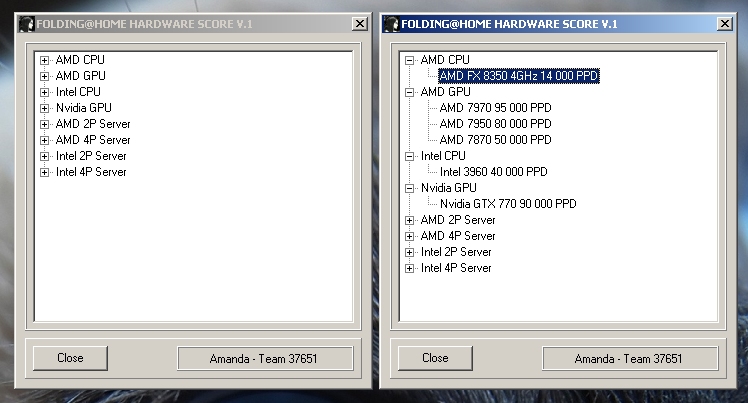
Task: Select AMD 7970 95 000 PPD entry
Action: [495, 108]
